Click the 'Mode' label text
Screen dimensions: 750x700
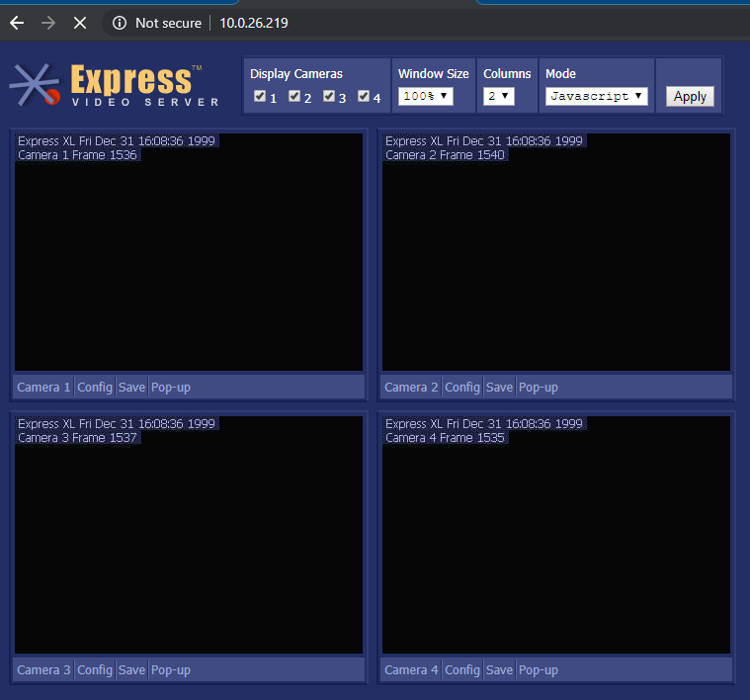pyautogui.click(x=560, y=74)
